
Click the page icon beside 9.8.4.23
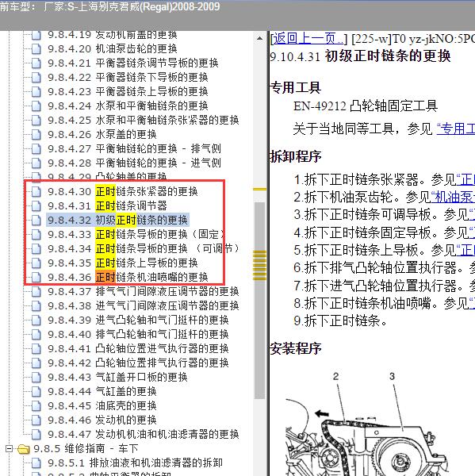[x=36, y=92]
